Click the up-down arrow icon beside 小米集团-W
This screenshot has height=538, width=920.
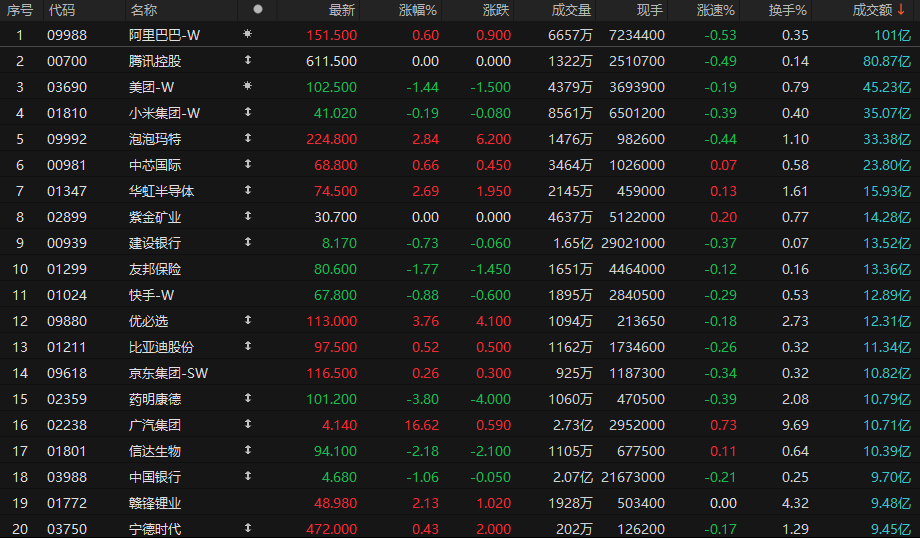[x=248, y=111]
